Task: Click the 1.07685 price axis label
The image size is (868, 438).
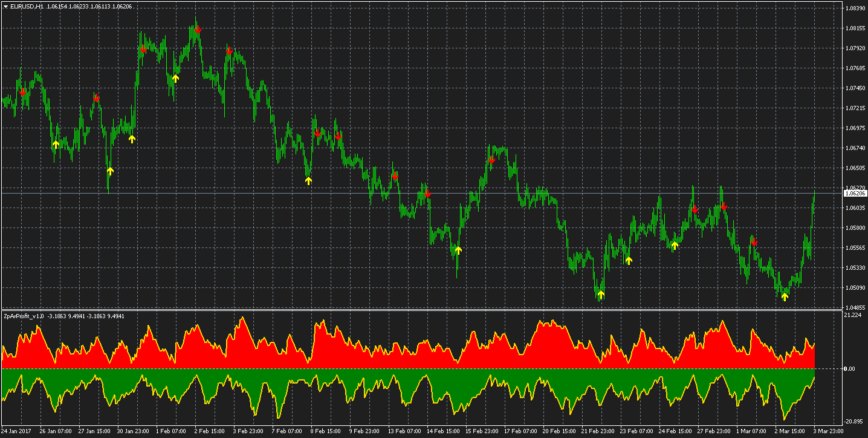Action: click(855, 68)
